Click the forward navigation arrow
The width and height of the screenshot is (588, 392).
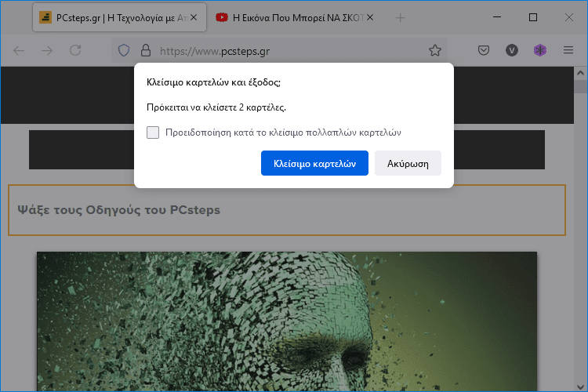(x=47, y=51)
